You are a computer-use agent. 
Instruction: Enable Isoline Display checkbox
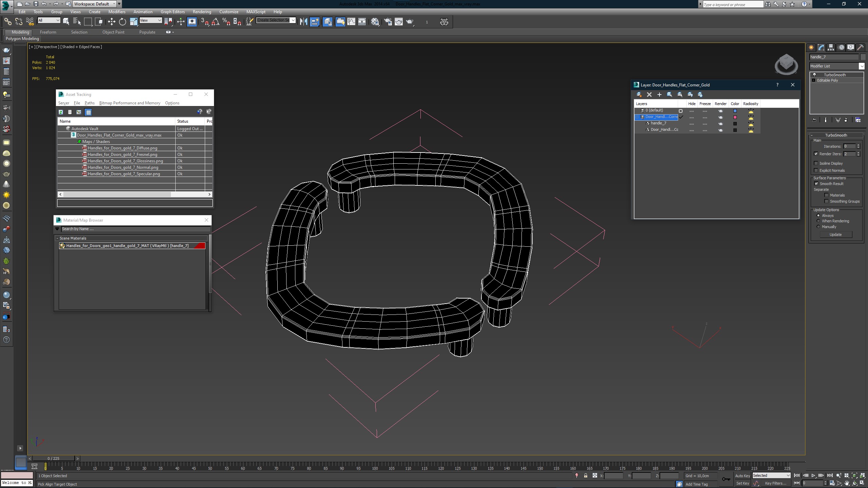click(816, 163)
